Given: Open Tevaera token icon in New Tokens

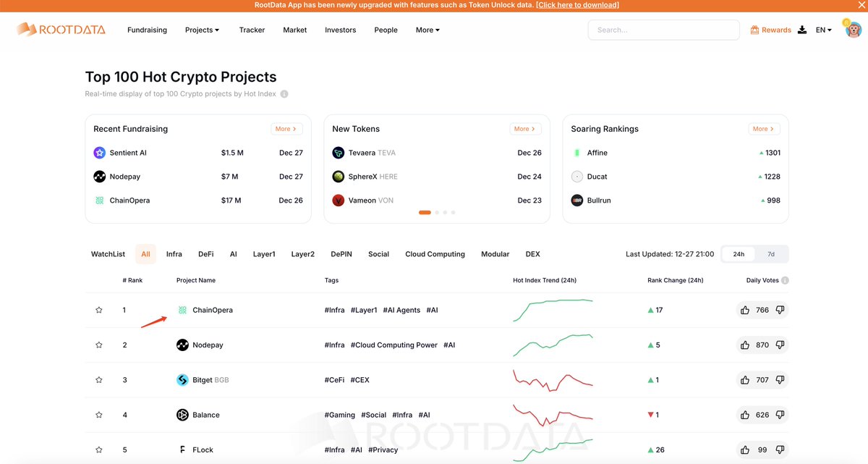Looking at the screenshot, I should [x=338, y=153].
